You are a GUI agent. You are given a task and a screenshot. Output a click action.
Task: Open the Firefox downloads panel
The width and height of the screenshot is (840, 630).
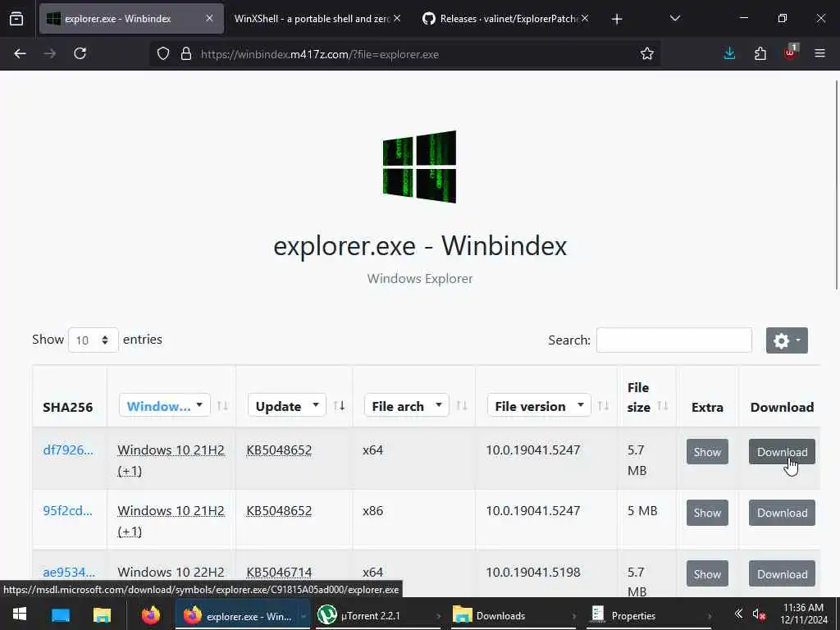pos(729,53)
